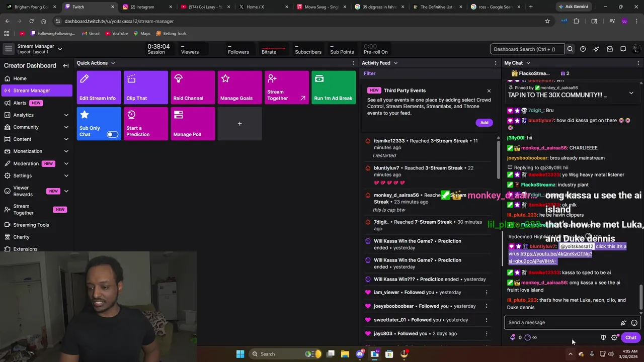Reload the page with browser refresh
This screenshot has width=644, height=362.
pyautogui.click(x=31, y=21)
